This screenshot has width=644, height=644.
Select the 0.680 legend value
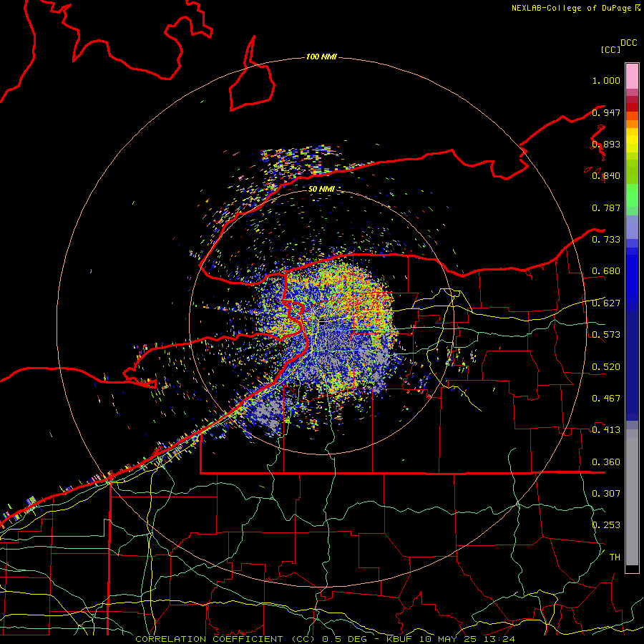pyautogui.click(x=606, y=271)
